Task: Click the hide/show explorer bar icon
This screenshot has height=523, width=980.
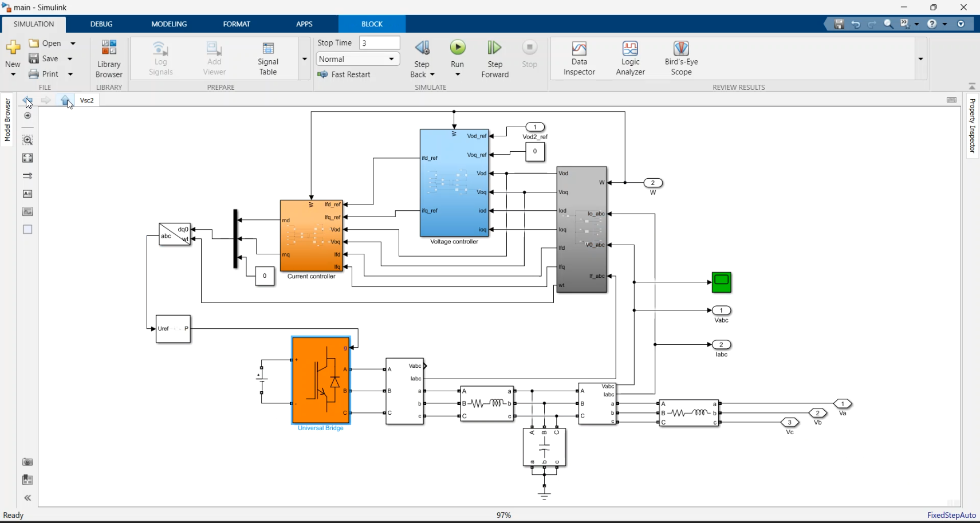Action: (27, 116)
